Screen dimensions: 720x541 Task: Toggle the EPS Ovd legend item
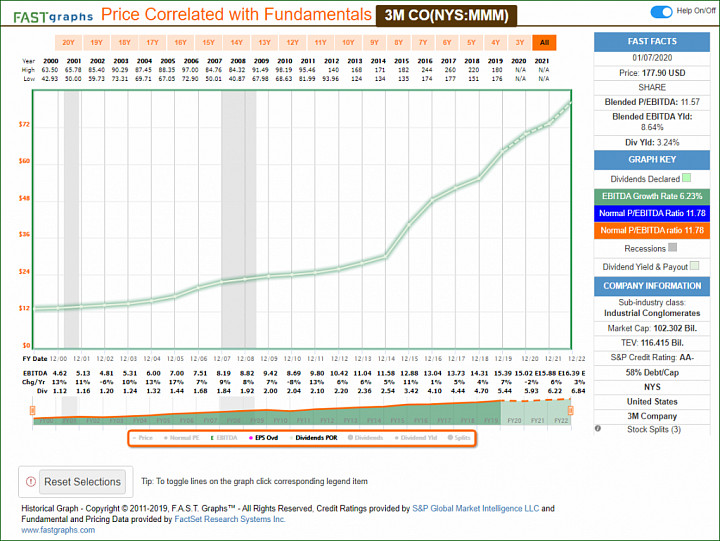[x=263, y=438]
